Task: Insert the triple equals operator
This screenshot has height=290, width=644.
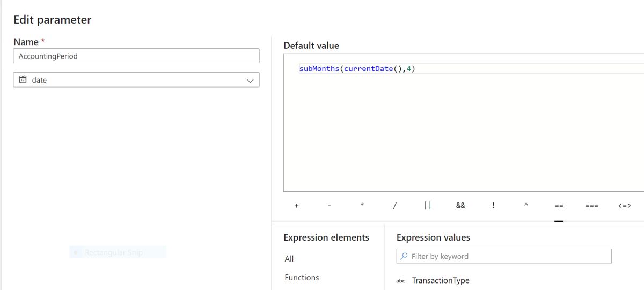Action: (591, 206)
